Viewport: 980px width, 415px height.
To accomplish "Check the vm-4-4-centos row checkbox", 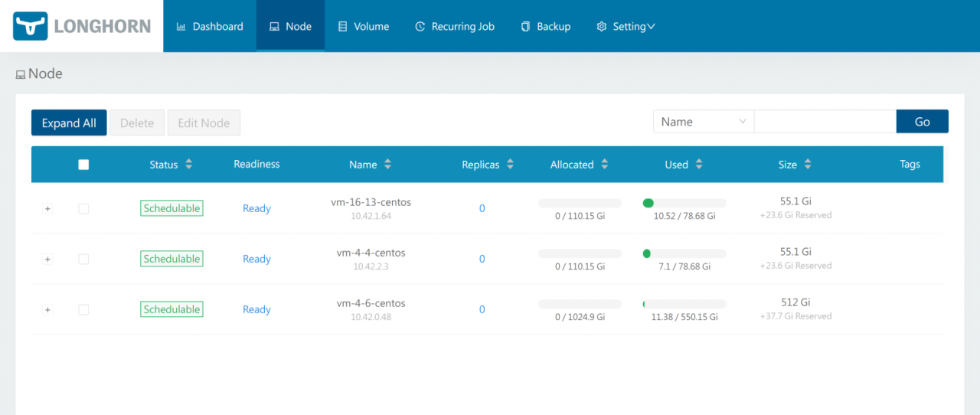I will click(x=83, y=260).
